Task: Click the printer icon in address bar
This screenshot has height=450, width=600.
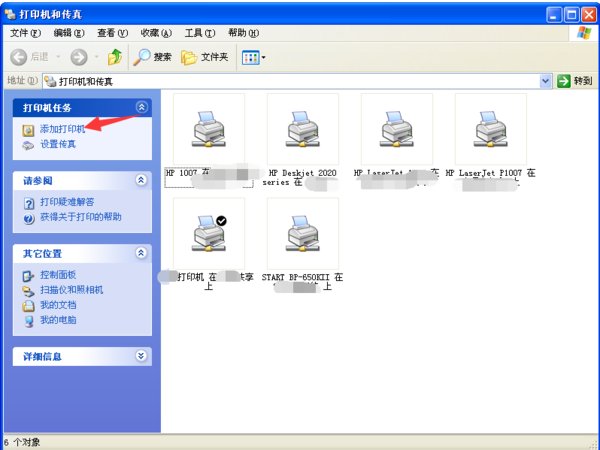Action: [x=50, y=81]
